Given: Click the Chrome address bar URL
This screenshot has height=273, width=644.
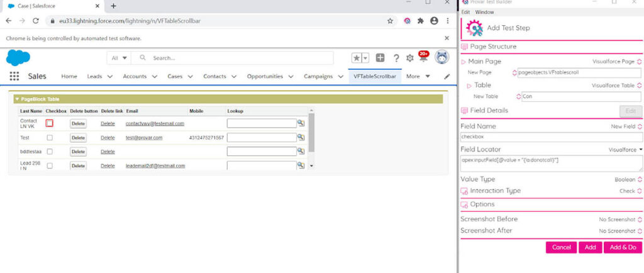Looking at the screenshot, I should pos(130,21).
